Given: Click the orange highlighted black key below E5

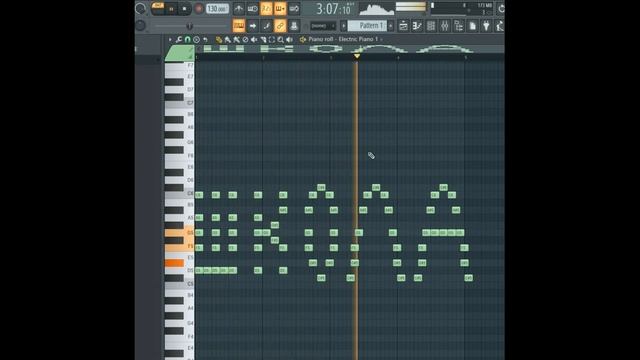Looking at the screenshot, I should (174, 263).
